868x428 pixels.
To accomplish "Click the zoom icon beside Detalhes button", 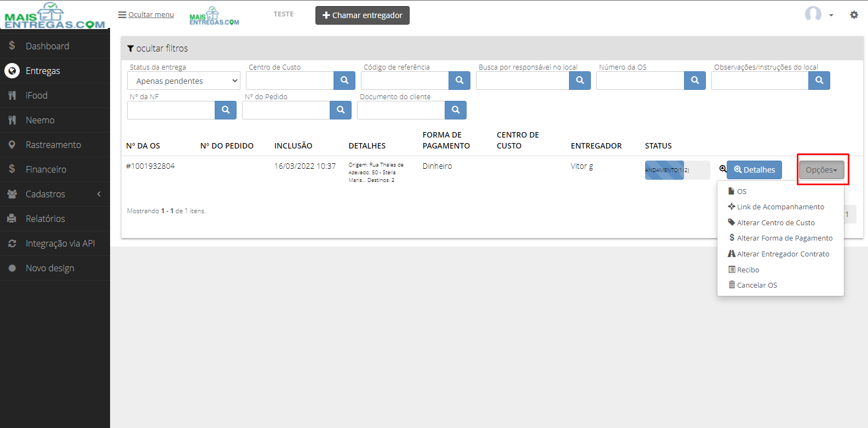I will (x=723, y=169).
